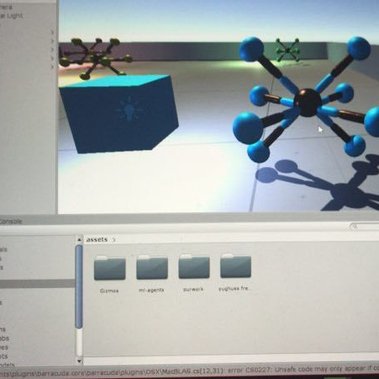Click the Project panel search magnifier icon
Viewport: 379px width, 379px height.
[x=354, y=227]
